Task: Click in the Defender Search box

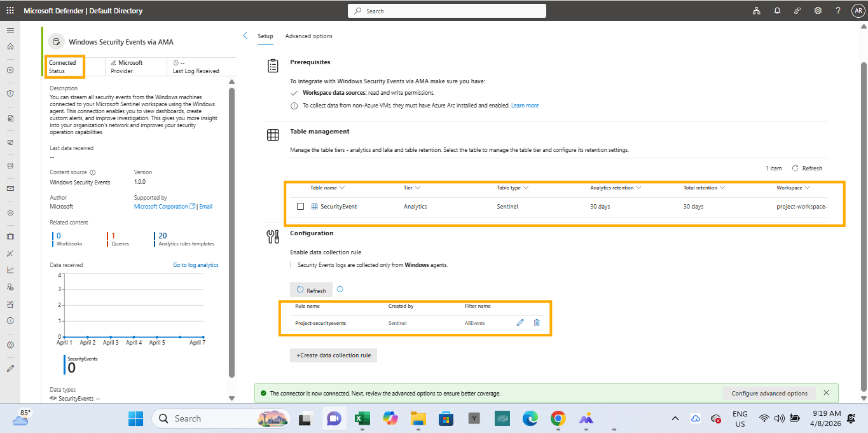Action: pos(446,11)
